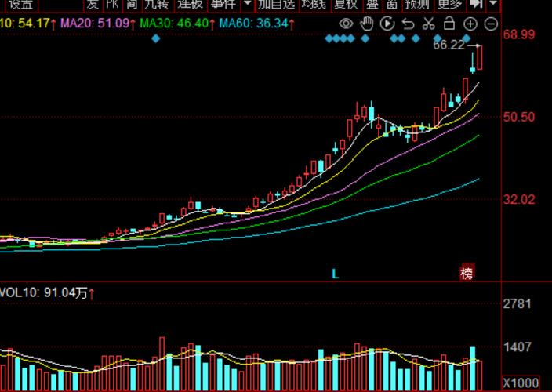Zoom in with the plus circle
Viewport: 552px width, 392px height.
click(470, 24)
